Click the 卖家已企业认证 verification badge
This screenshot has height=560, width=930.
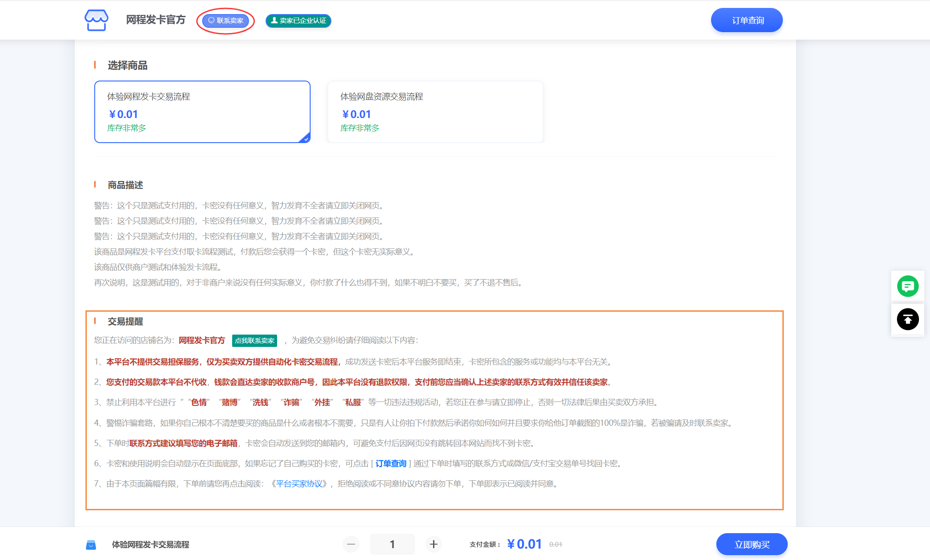[x=298, y=21]
